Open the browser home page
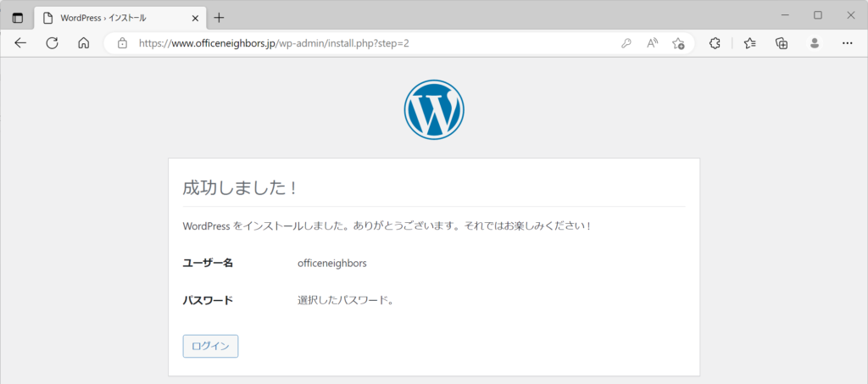The height and width of the screenshot is (384, 868). 83,43
